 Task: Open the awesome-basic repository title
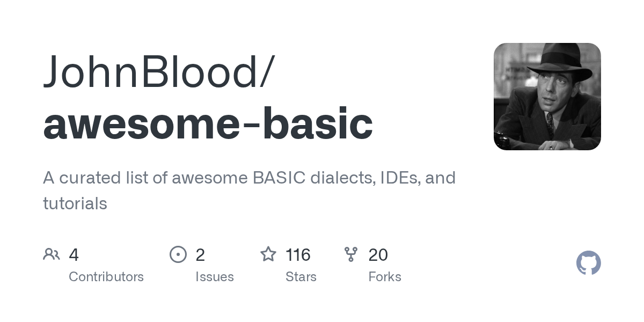(x=208, y=123)
